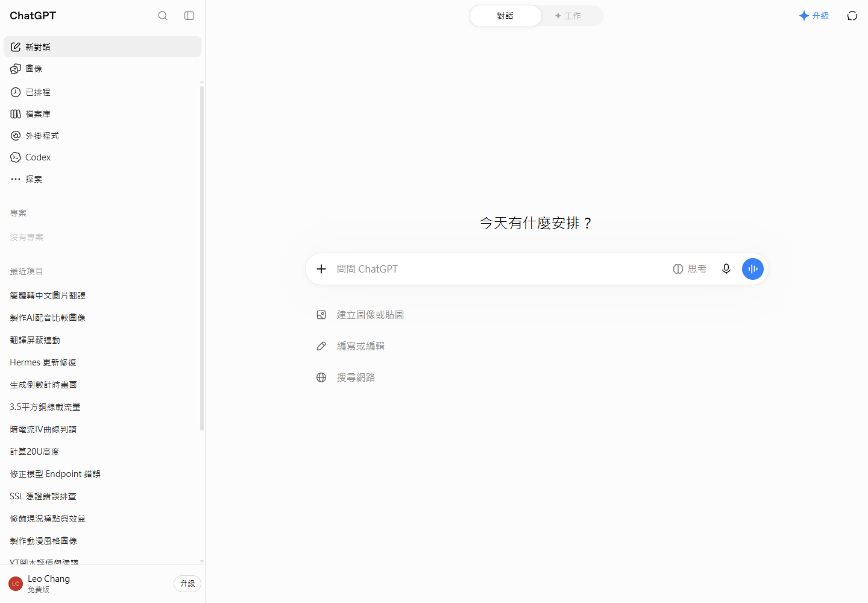Image resolution: width=868 pixels, height=603 pixels.
Task: Click the blue sparkle 升級 link at top
Action: click(814, 16)
